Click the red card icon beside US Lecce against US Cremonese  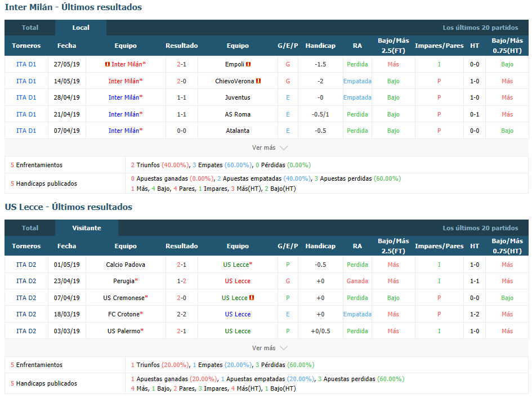(x=252, y=298)
